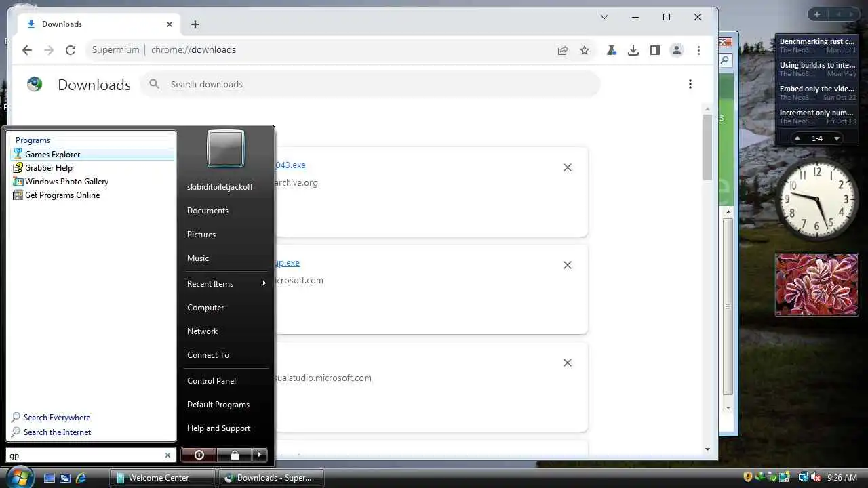Open Downloads page more actions menu
The image size is (868, 488).
pyautogui.click(x=690, y=85)
